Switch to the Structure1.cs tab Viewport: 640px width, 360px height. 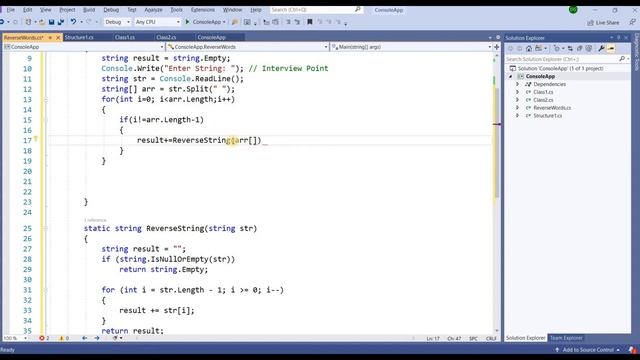point(79,37)
